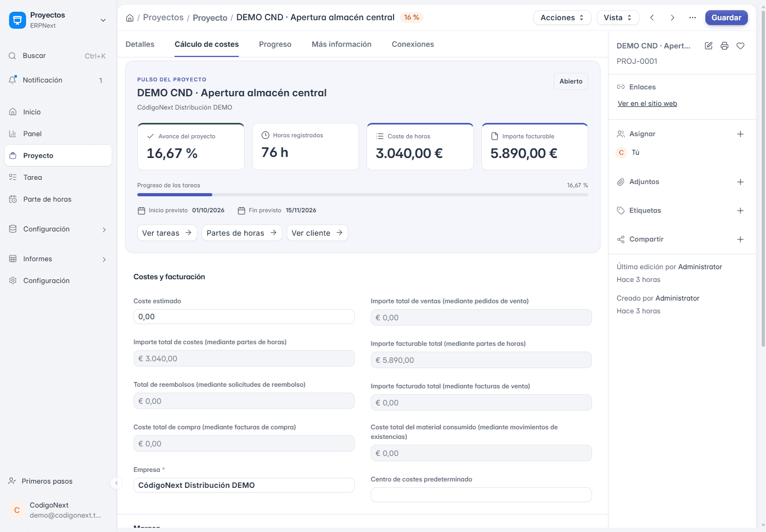Click the Coste estimado input field
This screenshot has width=766, height=532.
click(x=244, y=317)
